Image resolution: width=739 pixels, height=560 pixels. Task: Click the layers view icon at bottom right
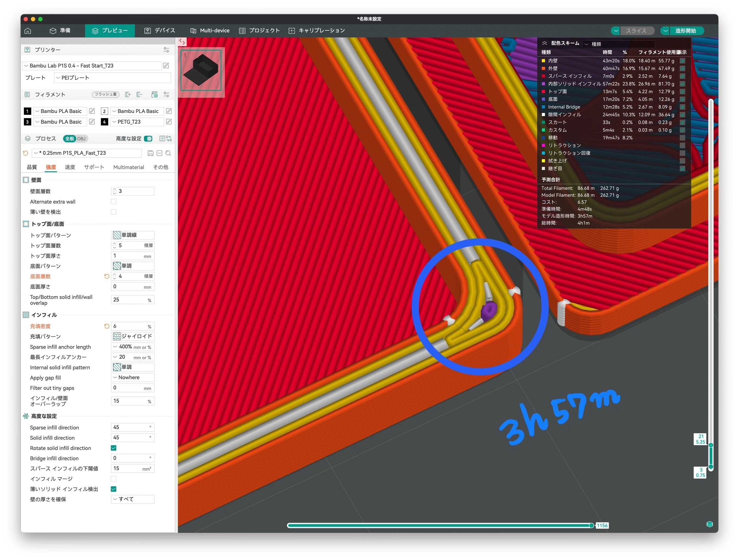(x=710, y=524)
